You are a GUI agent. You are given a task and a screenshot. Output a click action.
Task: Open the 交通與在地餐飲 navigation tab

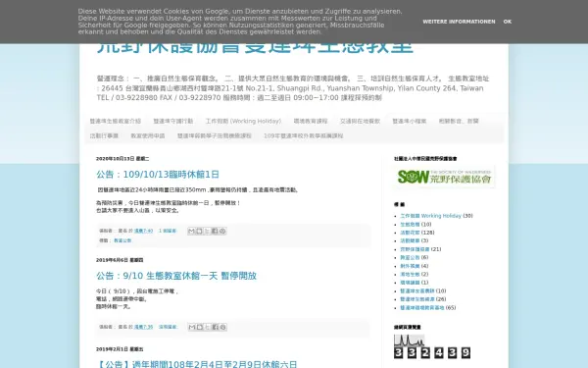click(360, 121)
